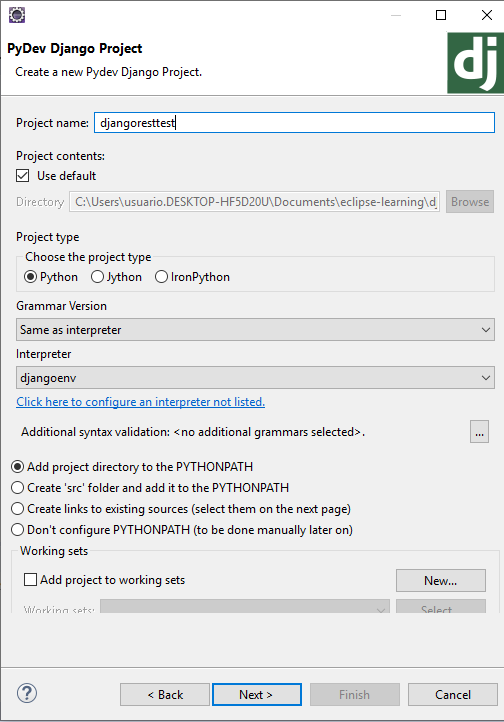
Task: Click the Django dj logo image
Action: 475,63
